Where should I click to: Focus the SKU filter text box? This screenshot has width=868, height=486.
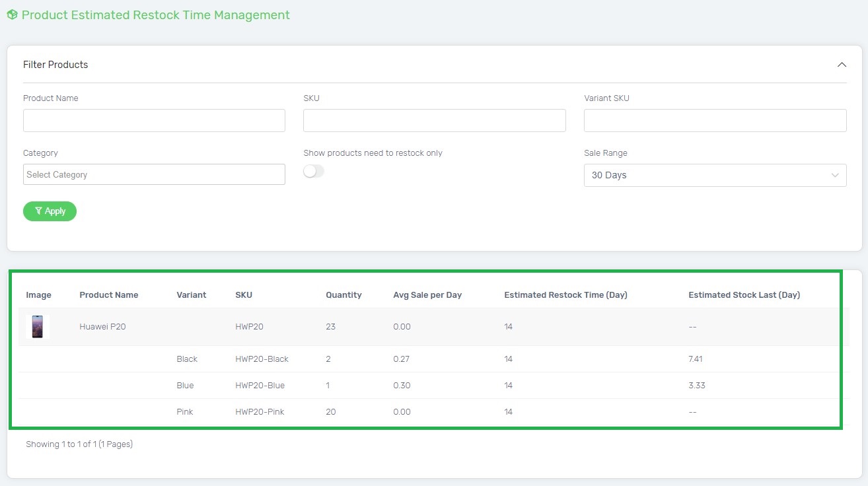[x=434, y=121]
